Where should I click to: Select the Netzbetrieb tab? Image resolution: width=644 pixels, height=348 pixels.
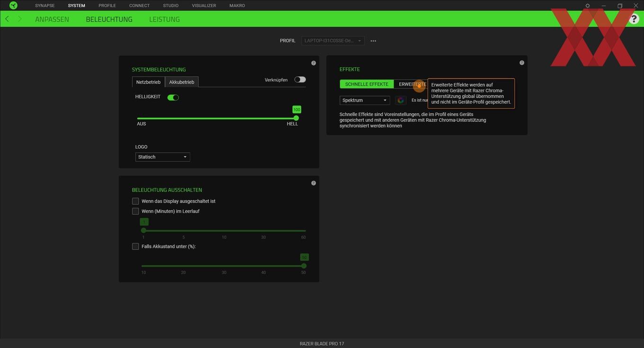tap(148, 82)
